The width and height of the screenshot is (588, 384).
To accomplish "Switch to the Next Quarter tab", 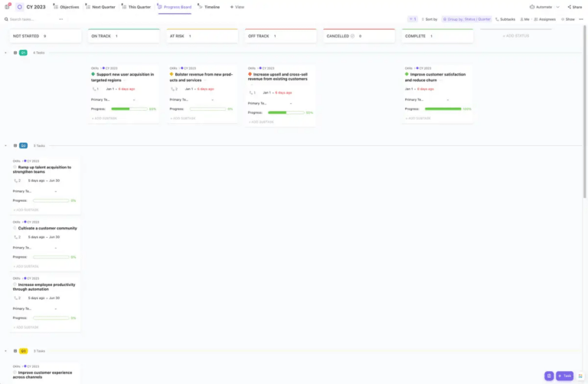I will point(100,7).
